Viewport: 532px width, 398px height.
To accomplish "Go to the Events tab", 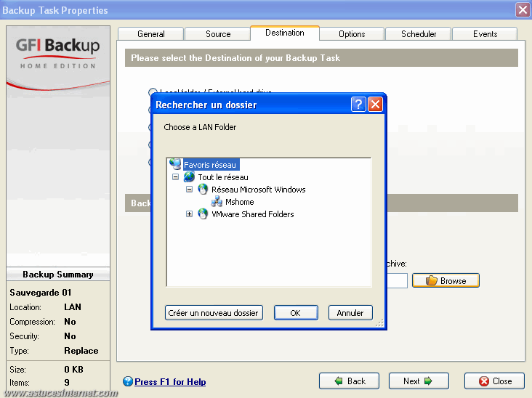I will [x=485, y=34].
